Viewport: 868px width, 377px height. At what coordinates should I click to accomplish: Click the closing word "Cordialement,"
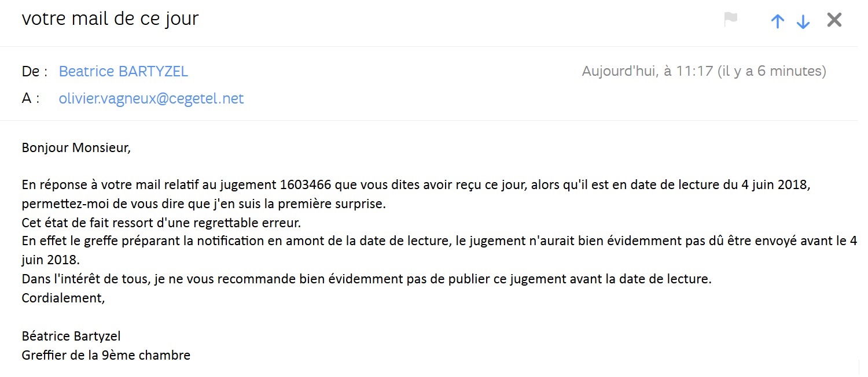(64, 298)
